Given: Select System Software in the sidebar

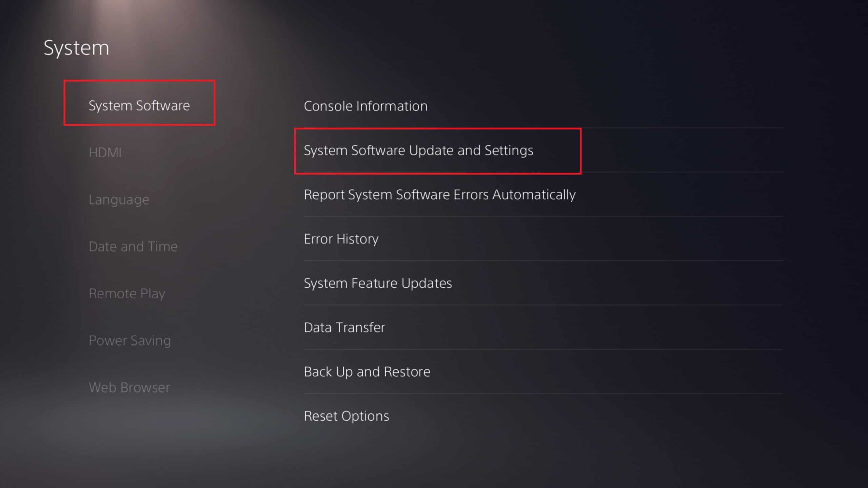Looking at the screenshot, I should [x=139, y=106].
